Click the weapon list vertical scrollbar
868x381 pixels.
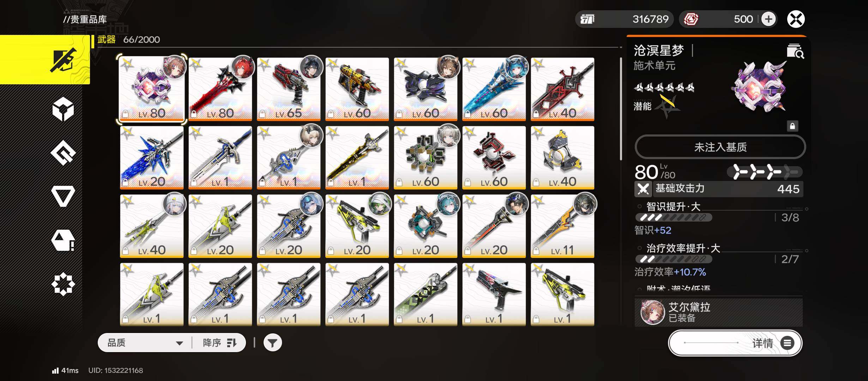[x=621, y=109]
